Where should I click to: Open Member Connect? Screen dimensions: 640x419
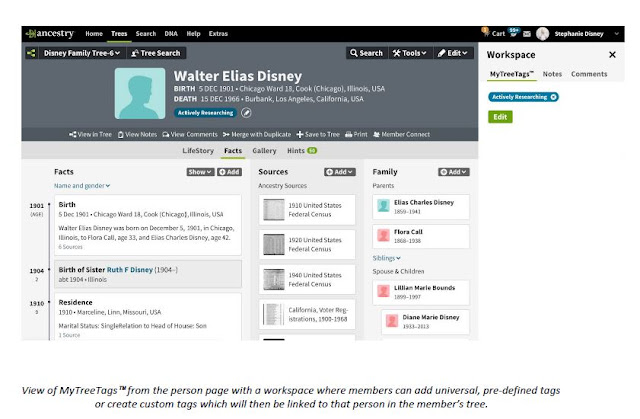tap(401, 134)
